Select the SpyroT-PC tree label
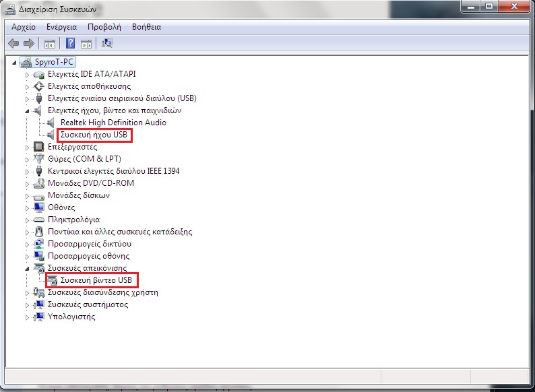 pyautogui.click(x=54, y=62)
